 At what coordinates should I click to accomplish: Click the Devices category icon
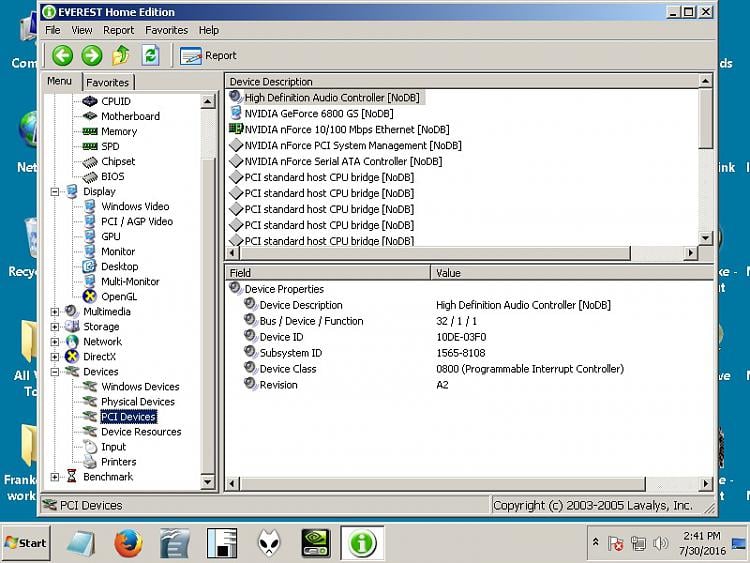coord(72,372)
